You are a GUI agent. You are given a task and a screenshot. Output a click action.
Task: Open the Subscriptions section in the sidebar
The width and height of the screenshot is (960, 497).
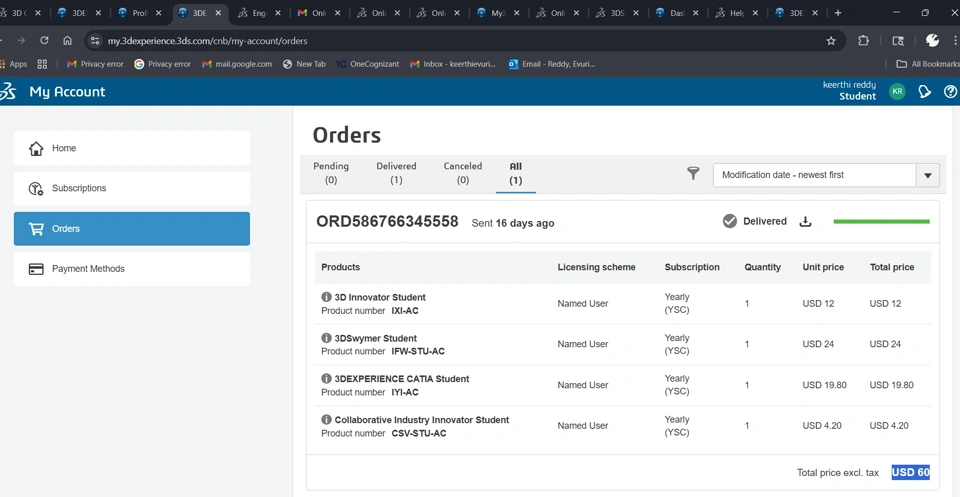pyautogui.click(x=132, y=189)
